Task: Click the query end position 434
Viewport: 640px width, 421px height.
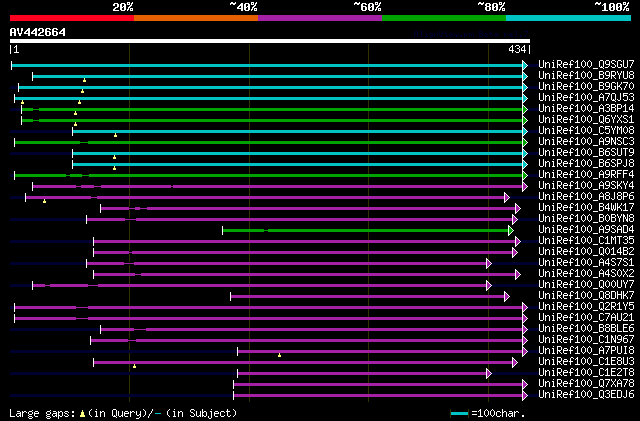Action: click(x=517, y=49)
